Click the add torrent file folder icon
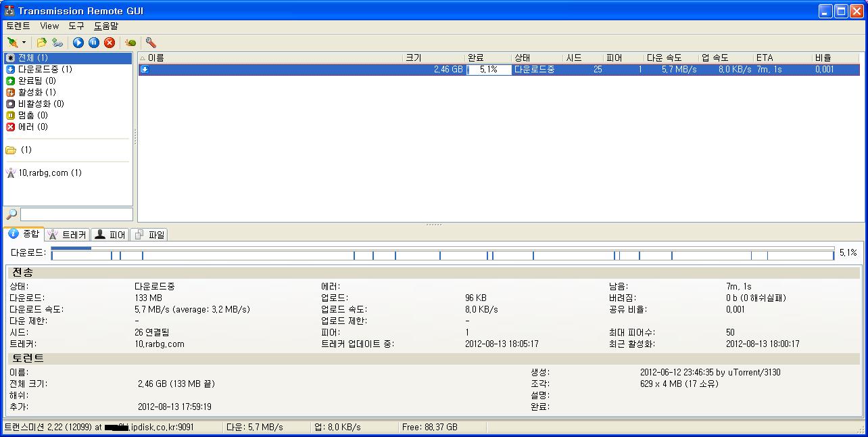The width and height of the screenshot is (868, 437). point(42,43)
